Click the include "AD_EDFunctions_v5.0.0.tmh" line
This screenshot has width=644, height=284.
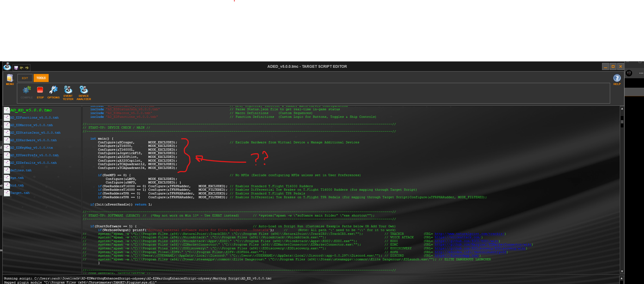pyautogui.click(x=124, y=117)
